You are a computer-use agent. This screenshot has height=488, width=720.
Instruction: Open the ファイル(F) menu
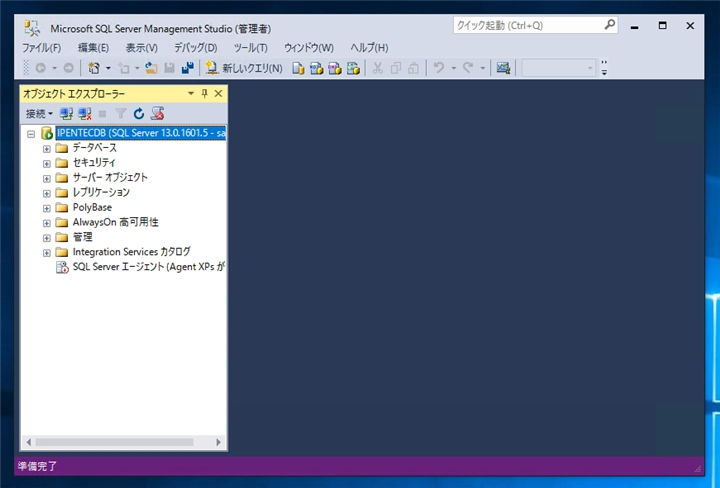41,48
